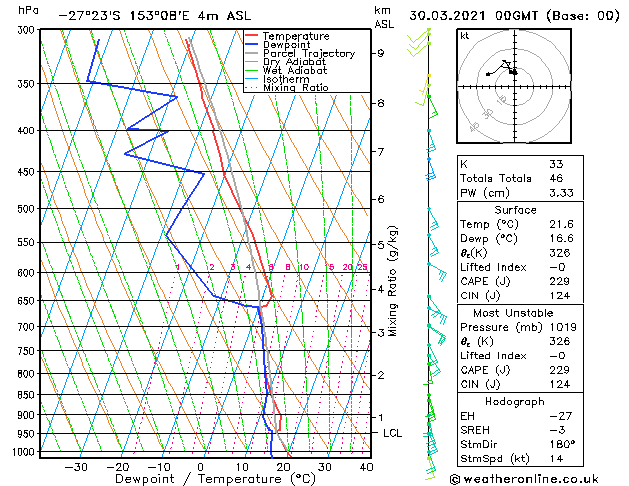This screenshot has height=486, width=629.
Task: Click the 850 pressure level label
Action: pos(28,395)
